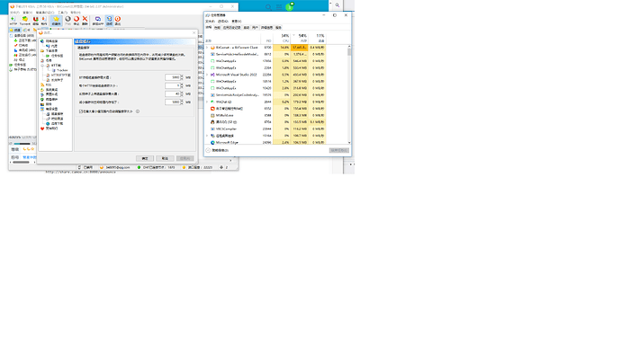Open the RSS options category
This screenshot has width=621, height=364.
point(48,84)
